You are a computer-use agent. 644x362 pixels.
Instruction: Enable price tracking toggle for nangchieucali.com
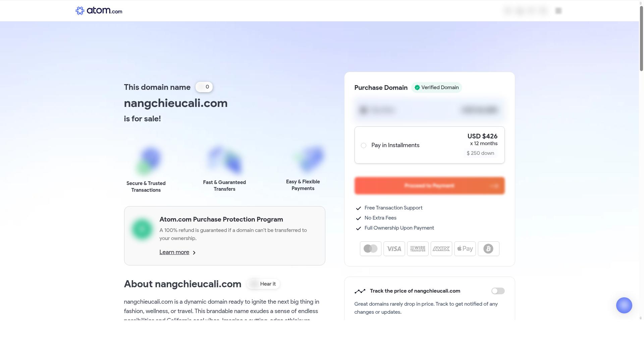tap(498, 291)
